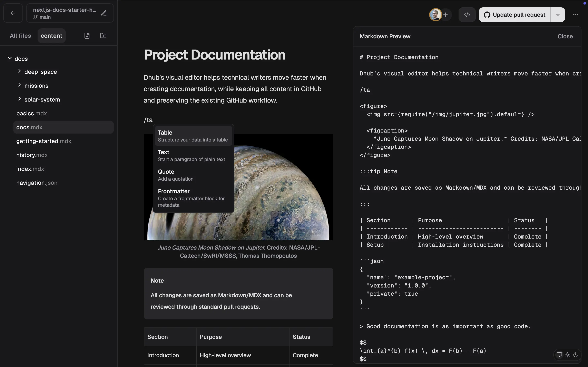Viewport: 588px width, 367px height.
Task: Edit the repository name with the pencil icon
Action: pyautogui.click(x=104, y=13)
